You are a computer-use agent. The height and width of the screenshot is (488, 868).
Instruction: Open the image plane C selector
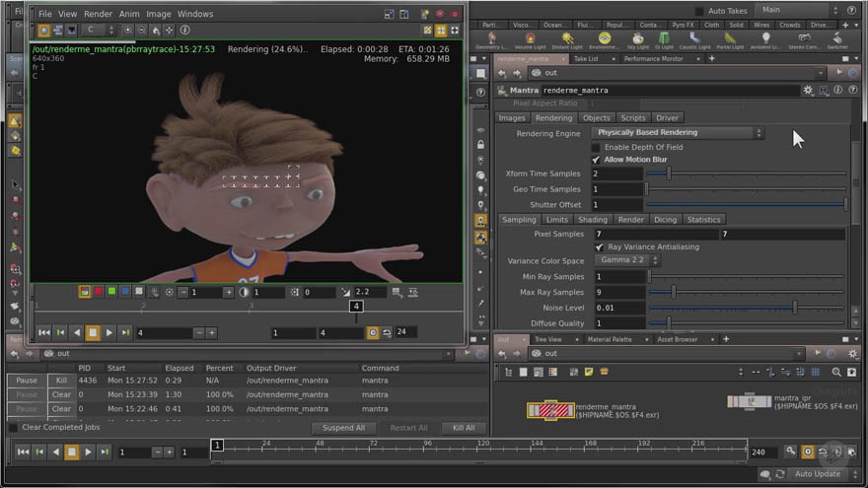(98, 30)
